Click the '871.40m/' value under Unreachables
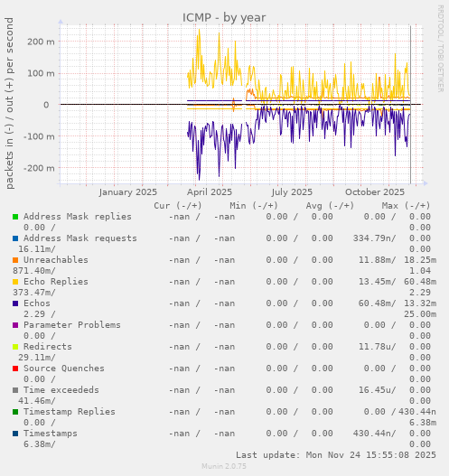The image size is (449, 476). pyautogui.click(x=34, y=270)
